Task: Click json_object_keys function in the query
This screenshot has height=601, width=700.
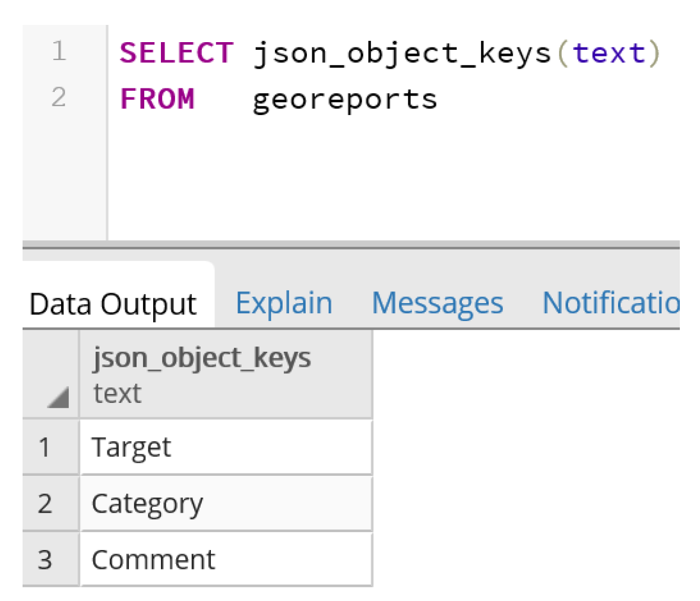Action: pos(402,53)
